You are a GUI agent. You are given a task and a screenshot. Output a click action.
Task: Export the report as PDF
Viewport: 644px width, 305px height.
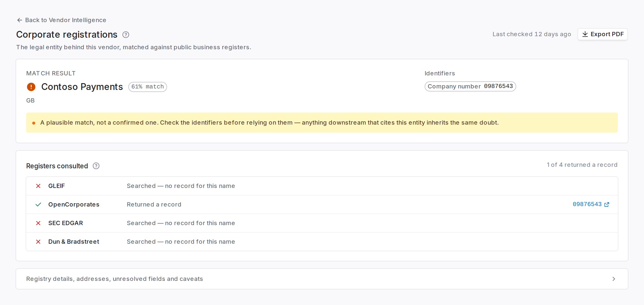pos(602,34)
